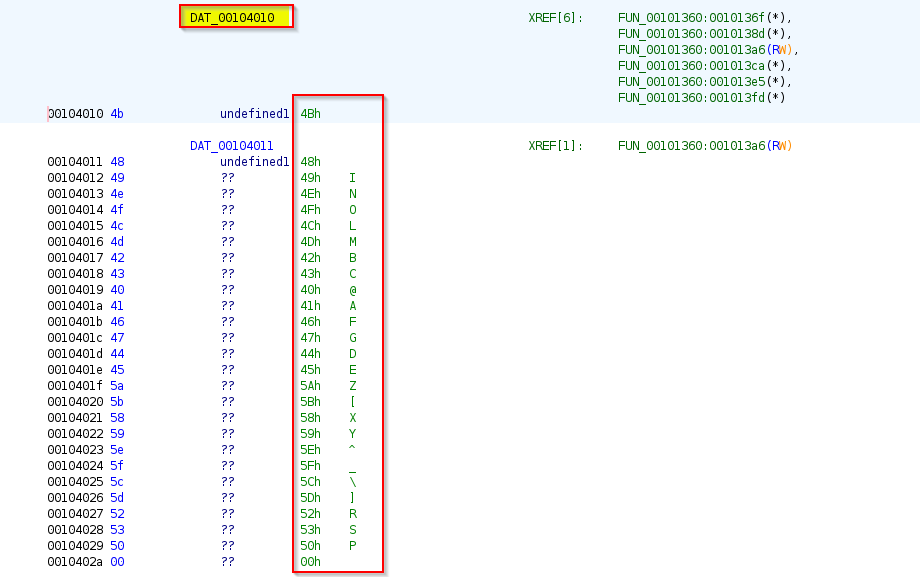Select address 0010401a
920x577 pixels.
75,306
